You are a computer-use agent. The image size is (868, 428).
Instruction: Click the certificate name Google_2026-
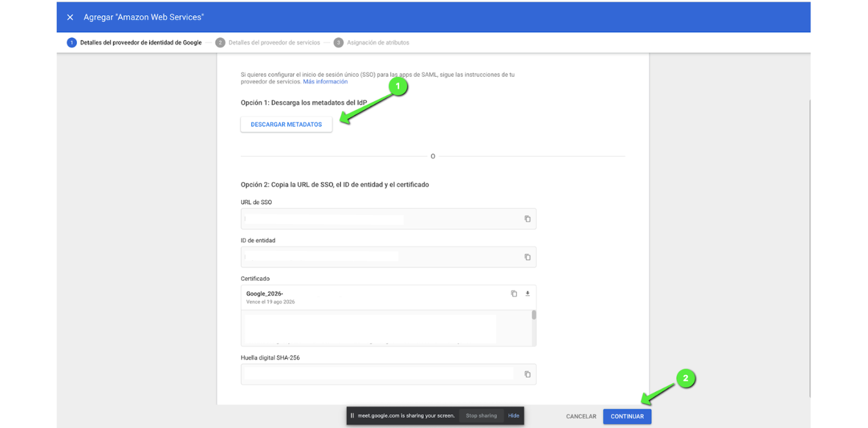265,294
